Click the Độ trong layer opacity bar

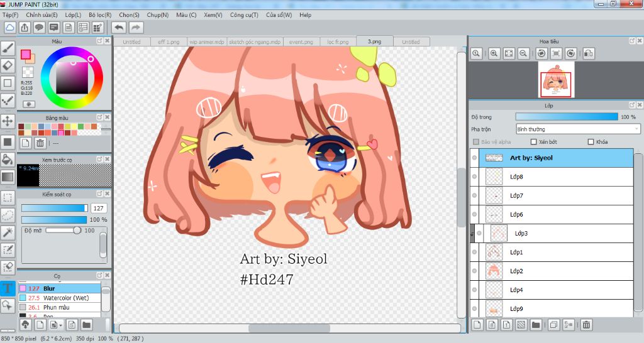coord(567,117)
